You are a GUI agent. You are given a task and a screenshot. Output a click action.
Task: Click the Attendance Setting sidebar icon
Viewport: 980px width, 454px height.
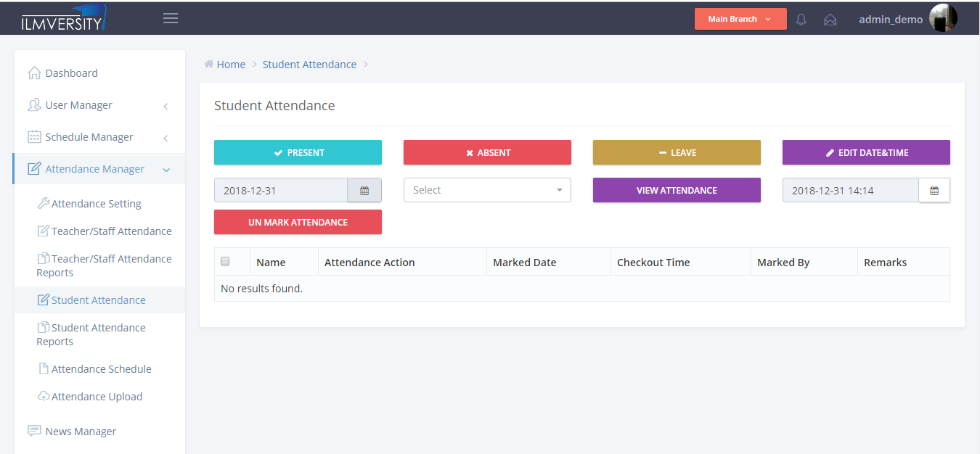(x=44, y=203)
